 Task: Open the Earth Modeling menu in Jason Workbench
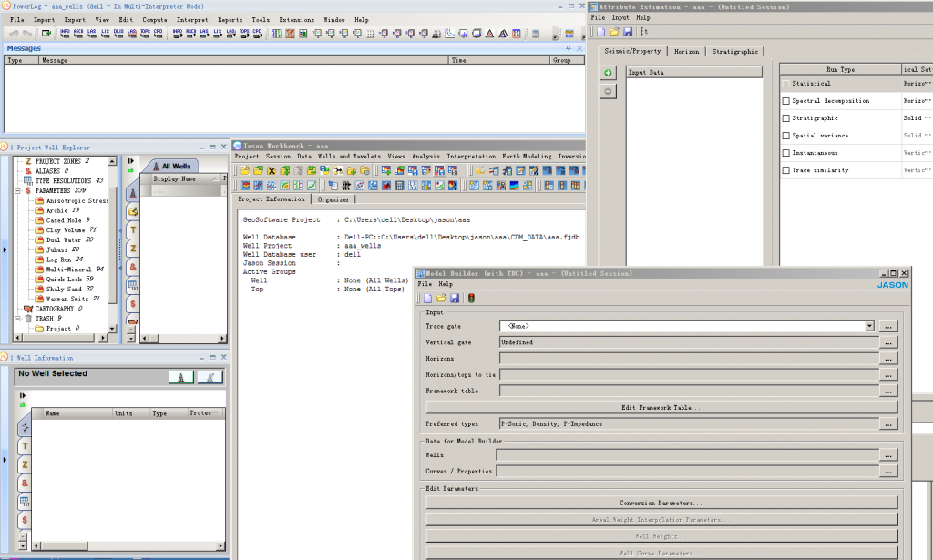pos(527,157)
